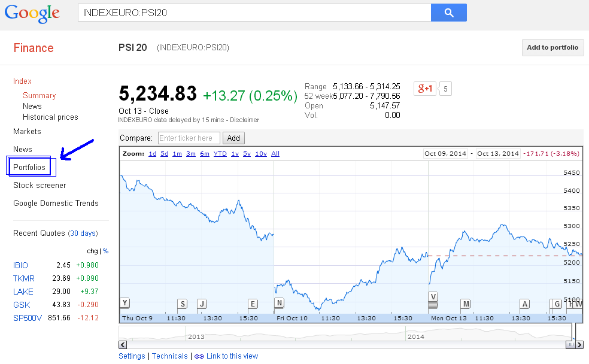Open Historical prices under Index

tap(50, 117)
